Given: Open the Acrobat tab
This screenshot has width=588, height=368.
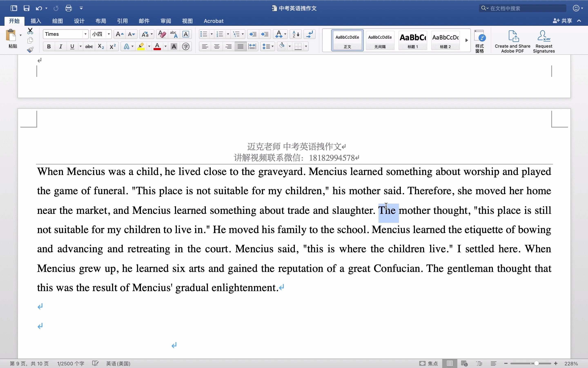Looking at the screenshot, I should [214, 21].
